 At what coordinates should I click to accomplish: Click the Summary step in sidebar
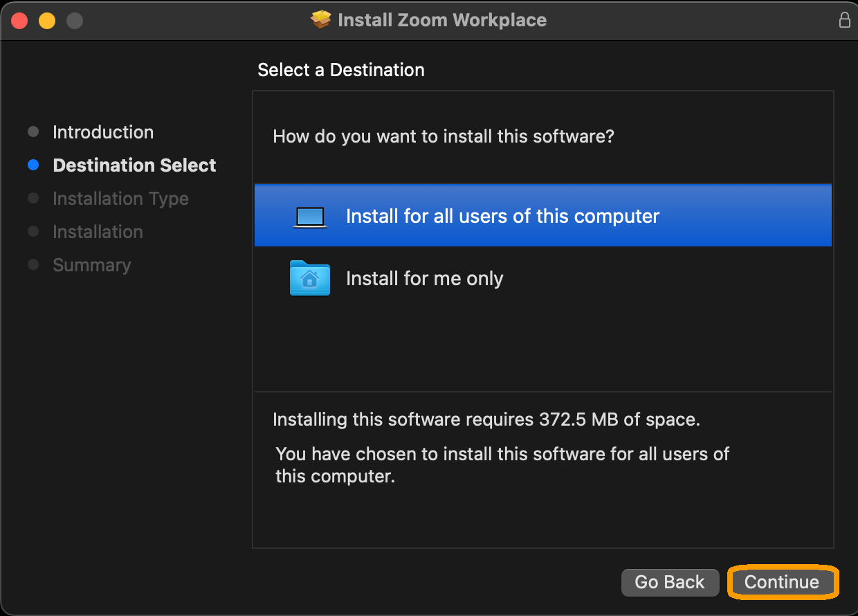pyautogui.click(x=91, y=265)
